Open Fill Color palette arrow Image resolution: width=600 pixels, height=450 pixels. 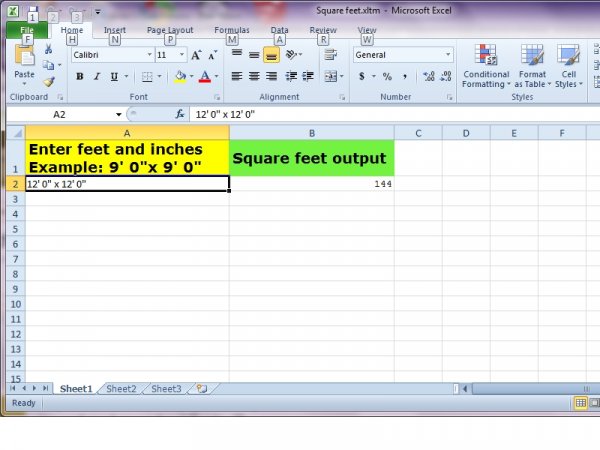pos(191,77)
